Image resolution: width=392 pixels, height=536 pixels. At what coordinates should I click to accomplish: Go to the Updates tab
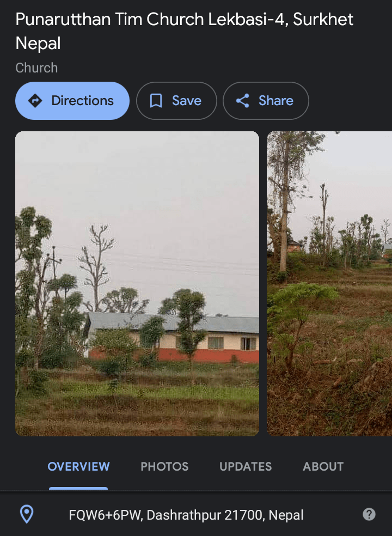pyautogui.click(x=246, y=466)
